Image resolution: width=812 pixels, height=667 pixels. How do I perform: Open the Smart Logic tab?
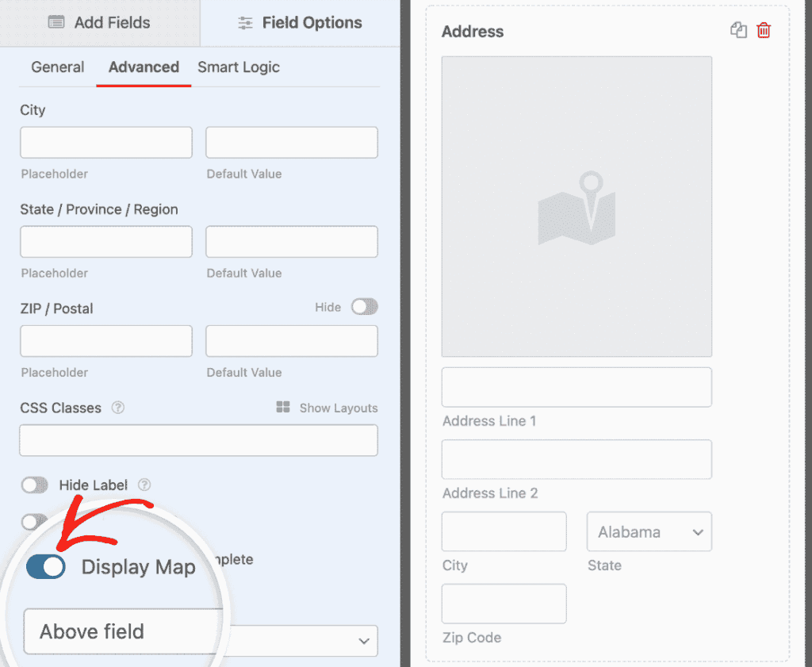(239, 67)
